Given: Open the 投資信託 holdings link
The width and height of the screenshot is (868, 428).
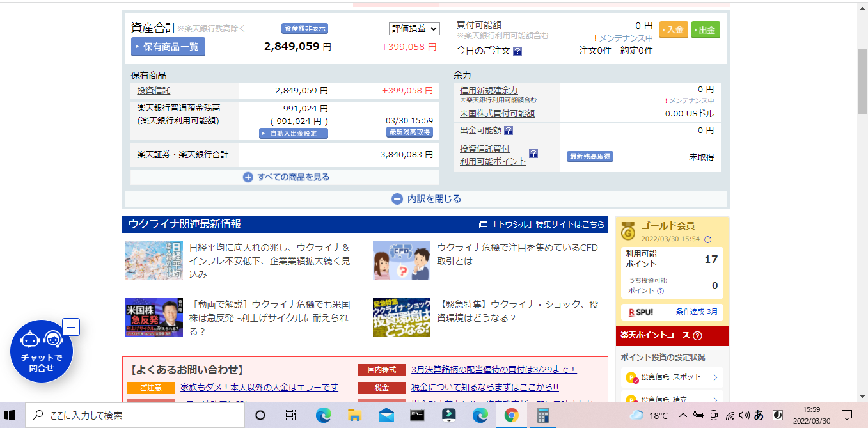Looking at the screenshot, I should coord(154,91).
